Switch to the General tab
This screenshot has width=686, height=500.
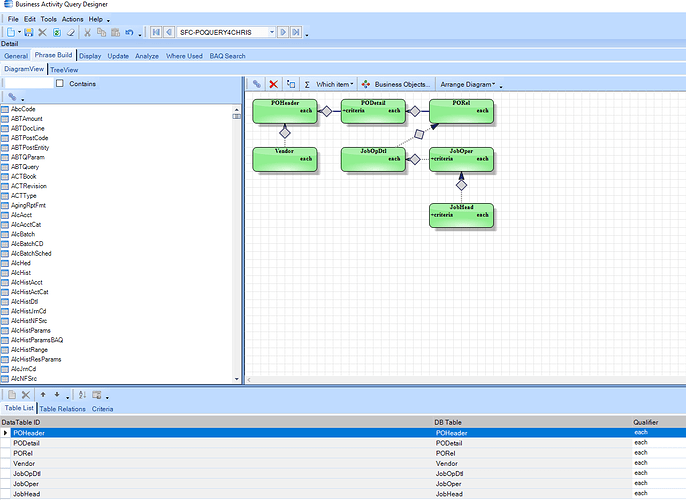point(16,56)
